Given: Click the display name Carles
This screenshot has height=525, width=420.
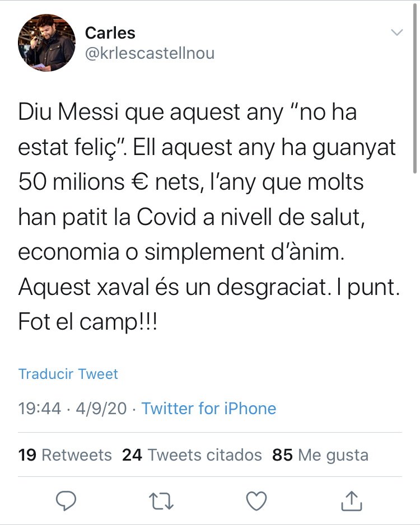Looking at the screenshot, I should 110,32.
